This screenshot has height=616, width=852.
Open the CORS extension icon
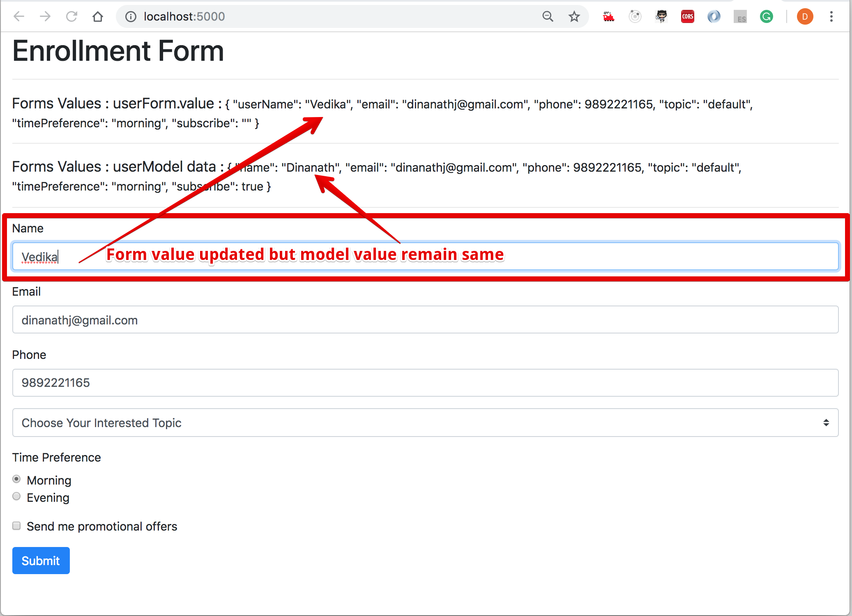[x=687, y=16]
